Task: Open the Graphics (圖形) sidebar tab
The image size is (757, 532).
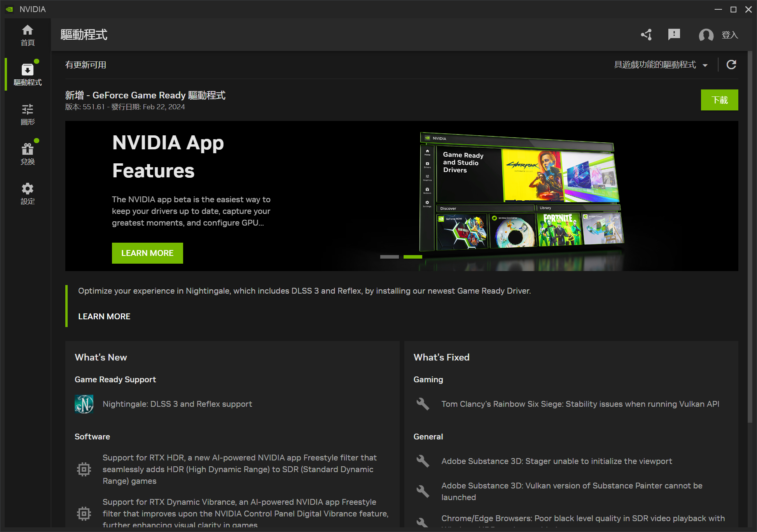Action: [x=28, y=114]
